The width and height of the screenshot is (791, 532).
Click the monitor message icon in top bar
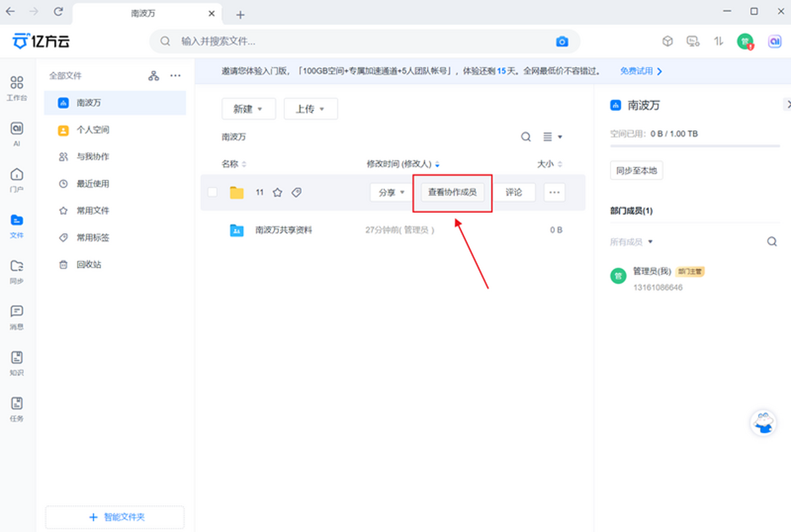click(693, 42)
